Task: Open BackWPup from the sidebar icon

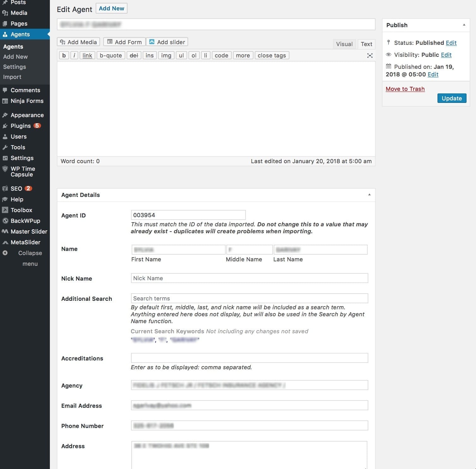Action: click(x=5, y=221)
